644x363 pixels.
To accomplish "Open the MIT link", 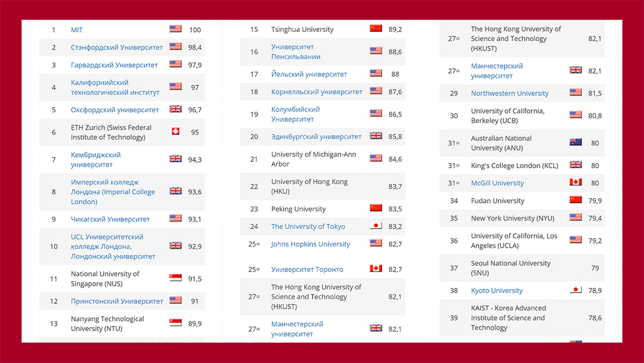I will tap(77, 30).
